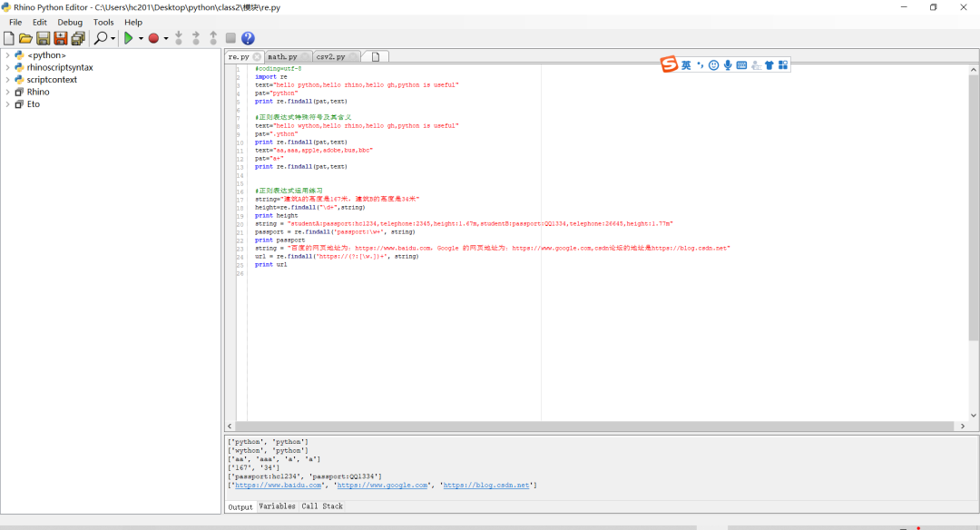The width and height of the screenshot is (980, 530).
Task: Stop debugging with the square icon
Action: point(230,38)
